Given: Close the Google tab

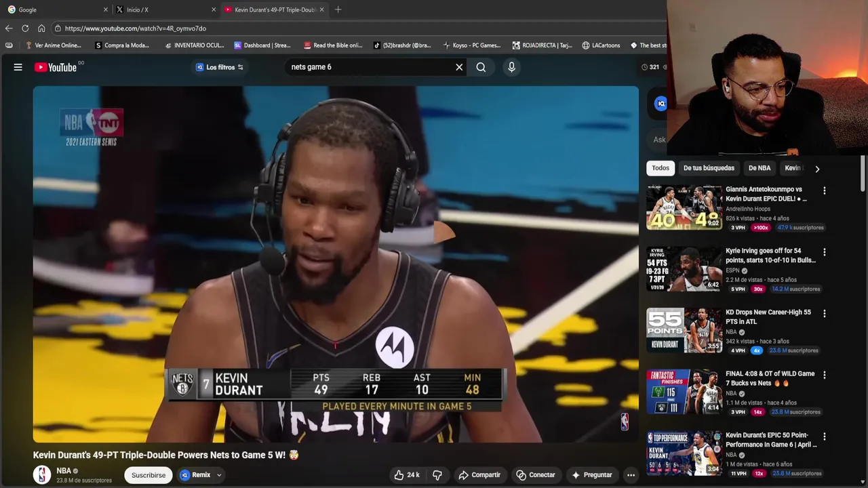Looking at the screenshot, I should pos(106,9).
